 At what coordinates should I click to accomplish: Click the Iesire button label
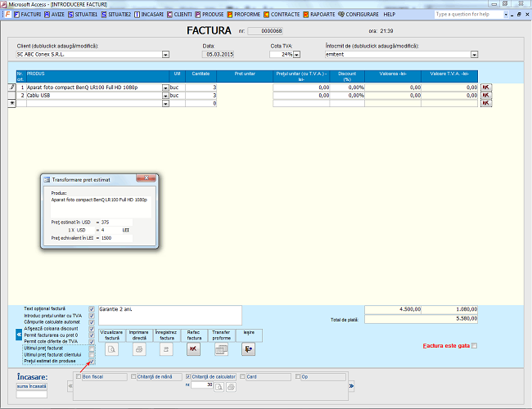[x=249, y=335]
